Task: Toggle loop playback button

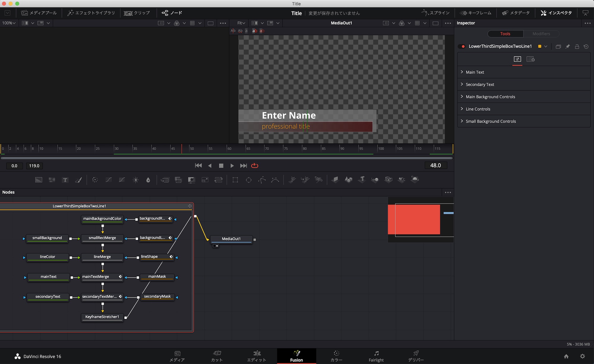Action: point(255,166)
